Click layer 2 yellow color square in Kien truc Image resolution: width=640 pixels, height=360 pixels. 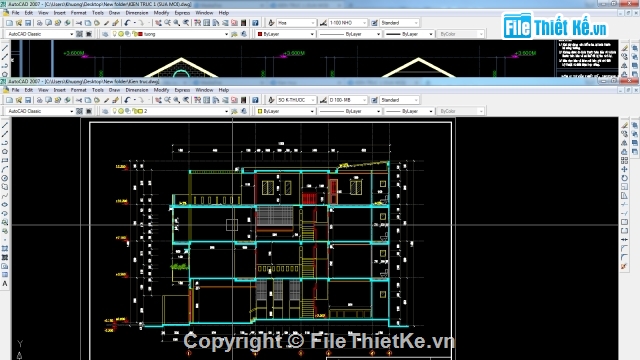pos(140,111)
